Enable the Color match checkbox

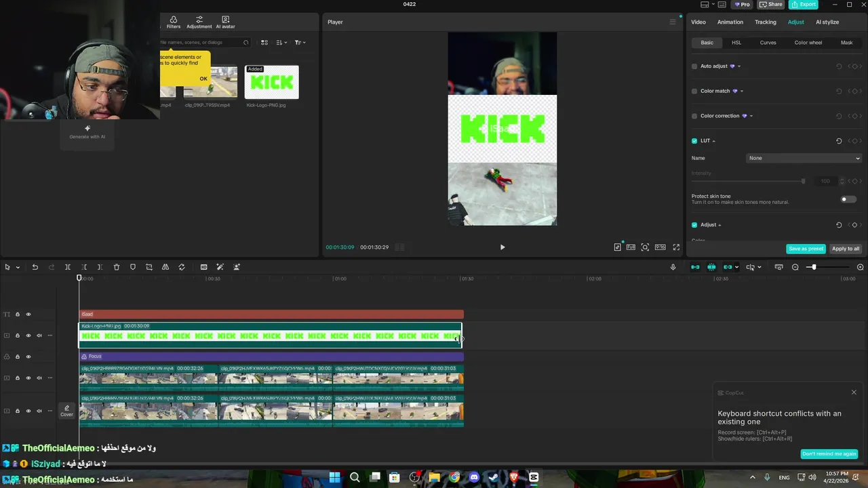point(694,91)
